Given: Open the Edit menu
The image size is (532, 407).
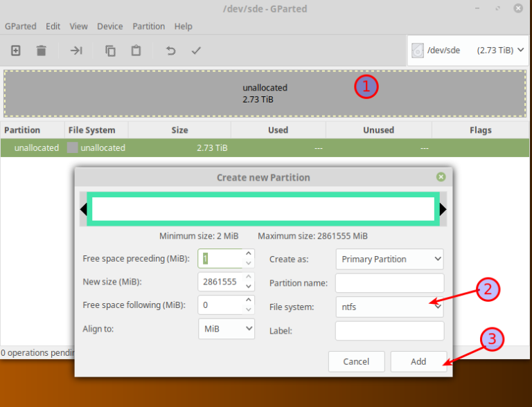Looking at the screenshot, I should tap(53, 26).
